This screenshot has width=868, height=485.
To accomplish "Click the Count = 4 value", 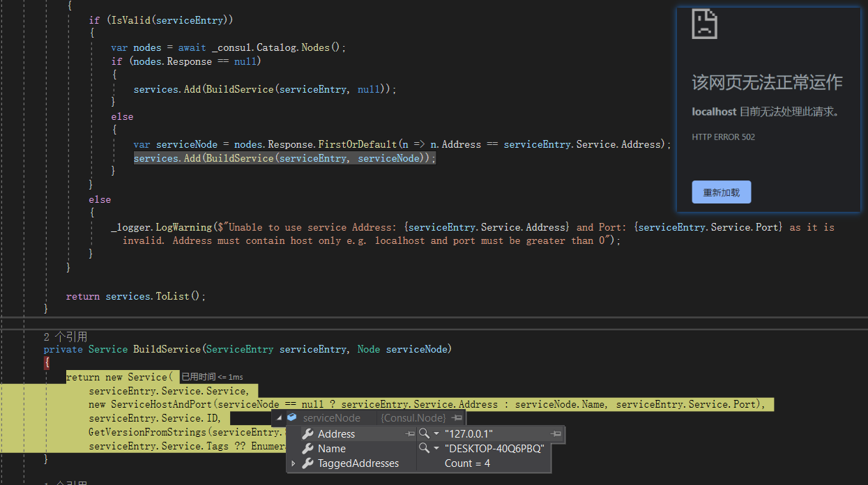I will point(467,463).
